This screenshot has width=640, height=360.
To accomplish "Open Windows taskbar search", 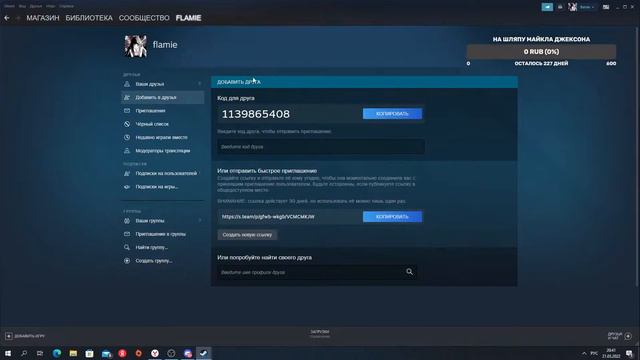I will [x=24, y=353].
